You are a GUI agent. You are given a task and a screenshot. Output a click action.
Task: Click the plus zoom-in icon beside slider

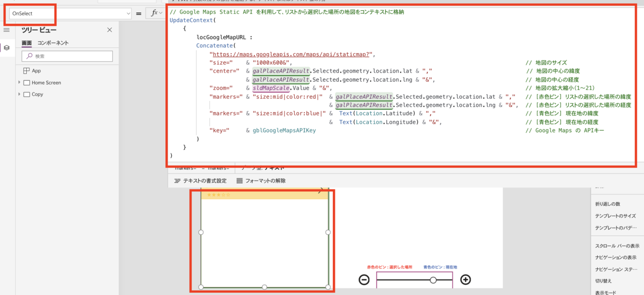click(465, 279)
